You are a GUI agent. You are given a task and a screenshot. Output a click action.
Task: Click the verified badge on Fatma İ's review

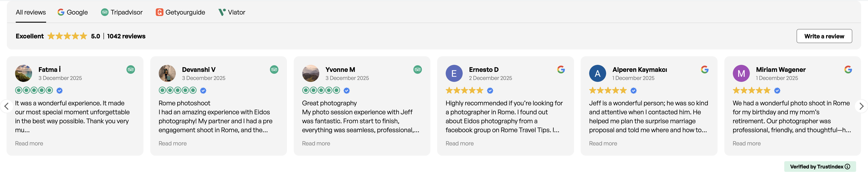60,90
